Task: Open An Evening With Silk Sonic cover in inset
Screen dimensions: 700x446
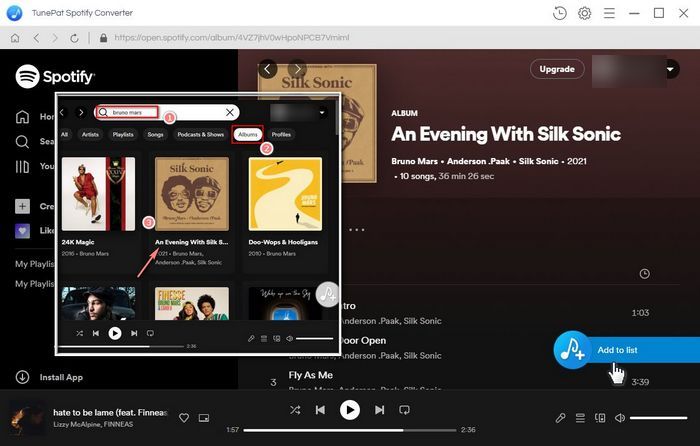Action: pos(192,194)
